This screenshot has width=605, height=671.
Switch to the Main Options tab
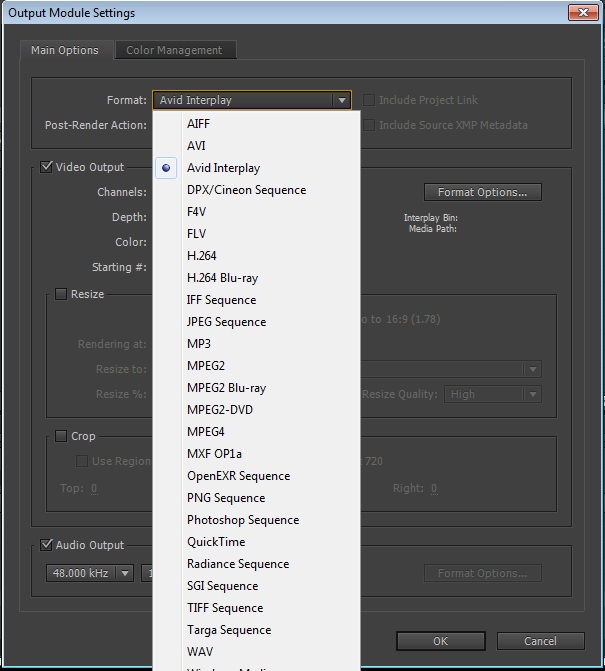[65, 50]
